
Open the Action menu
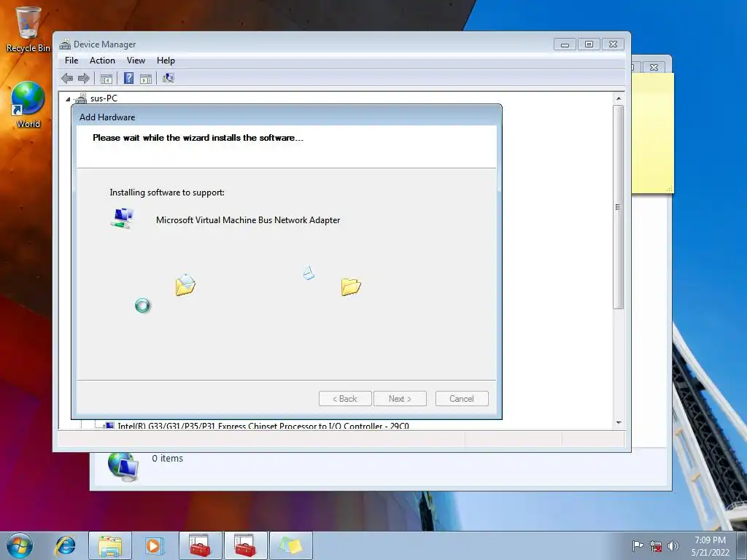click(x=102, y=61)
